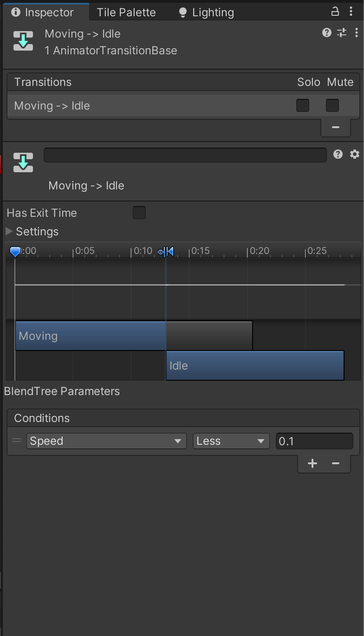This screenshot has height=636, width=364.
Task: Add a new condition with the plus button
Action: coord(312,463)
